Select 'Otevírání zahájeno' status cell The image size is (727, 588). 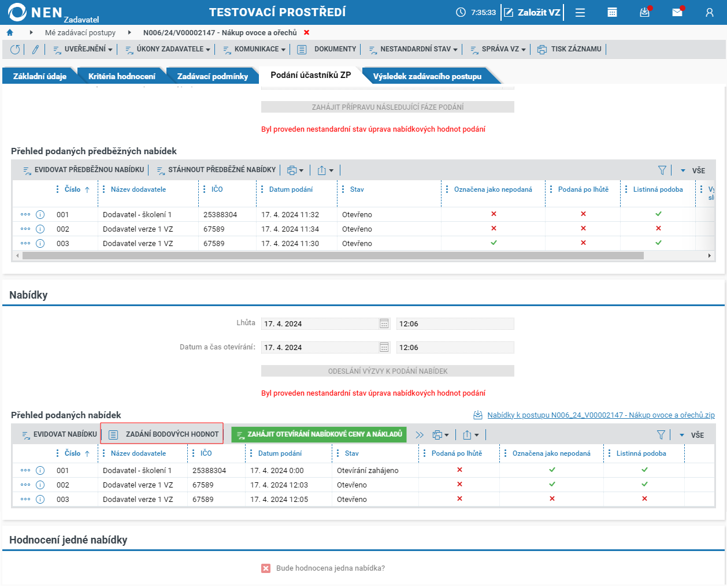coord(368,470)
